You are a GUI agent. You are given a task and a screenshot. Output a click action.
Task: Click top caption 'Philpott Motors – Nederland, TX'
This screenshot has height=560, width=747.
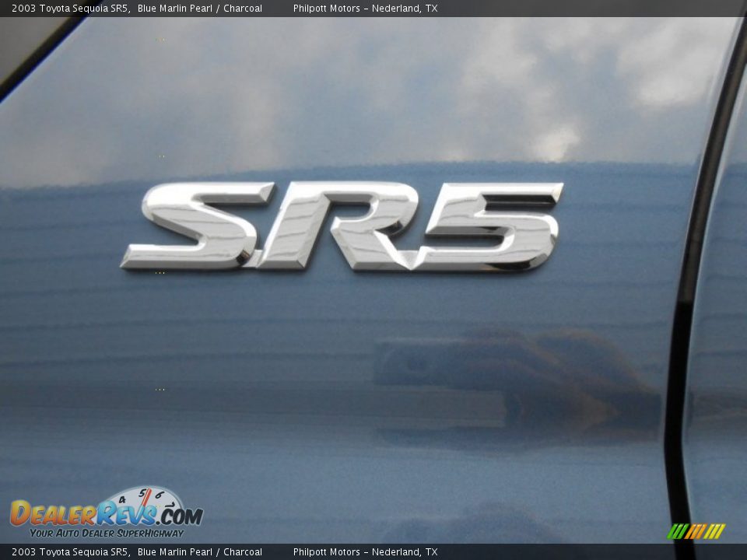[x=365, y=8]
